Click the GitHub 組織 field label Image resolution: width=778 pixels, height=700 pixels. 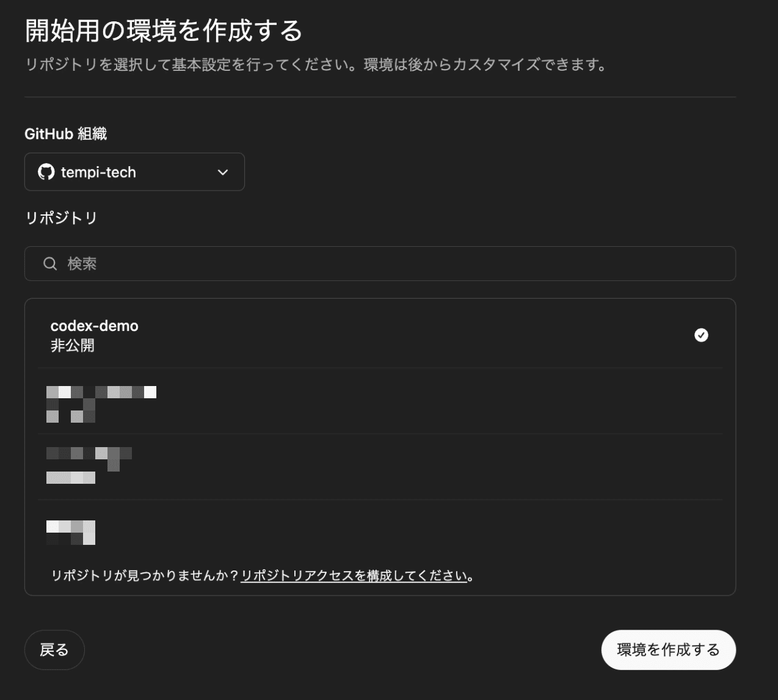pos(65,134)
